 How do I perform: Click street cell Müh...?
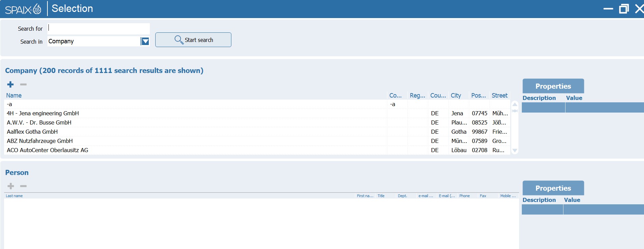click(x=500, y=113)
